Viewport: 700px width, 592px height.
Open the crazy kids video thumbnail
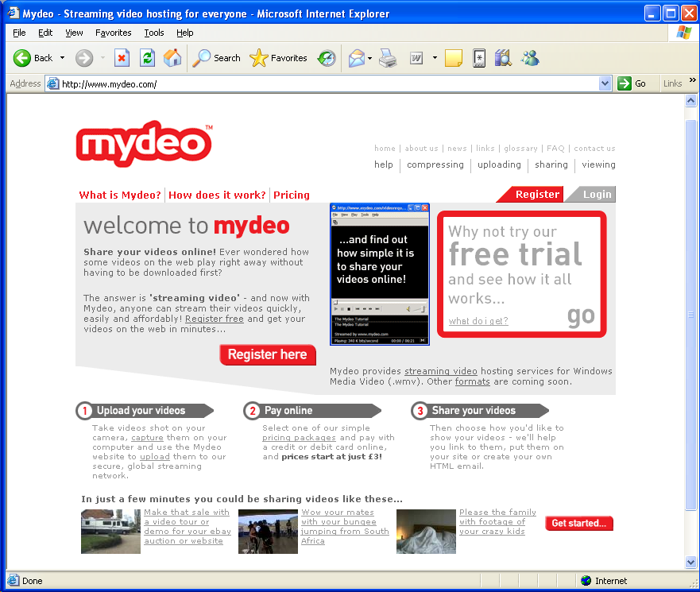click(x=426, y=532)
